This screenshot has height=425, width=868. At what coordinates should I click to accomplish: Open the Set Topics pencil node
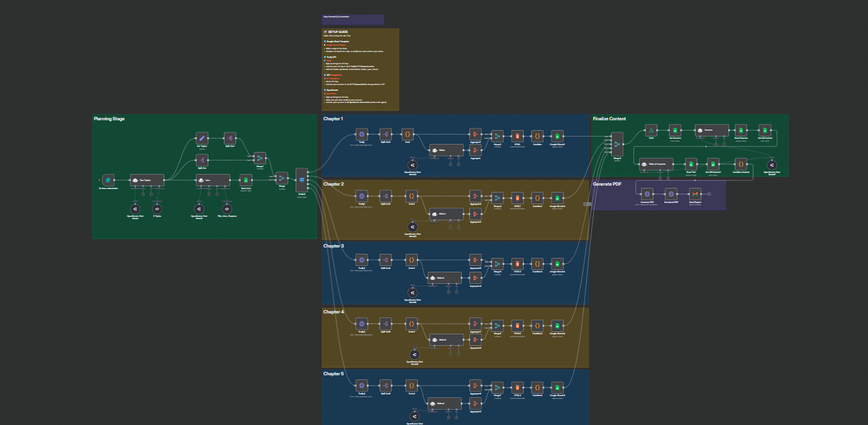tap(202, 138)
